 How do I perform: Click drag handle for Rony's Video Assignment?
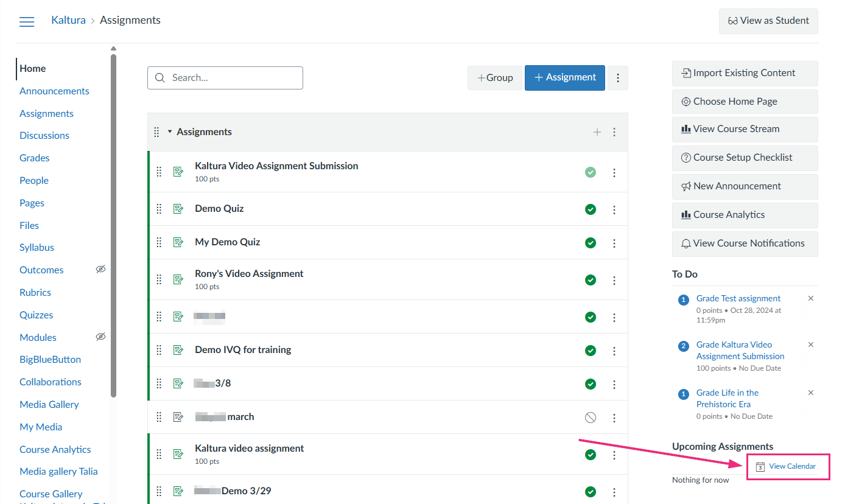pos(159,279)
